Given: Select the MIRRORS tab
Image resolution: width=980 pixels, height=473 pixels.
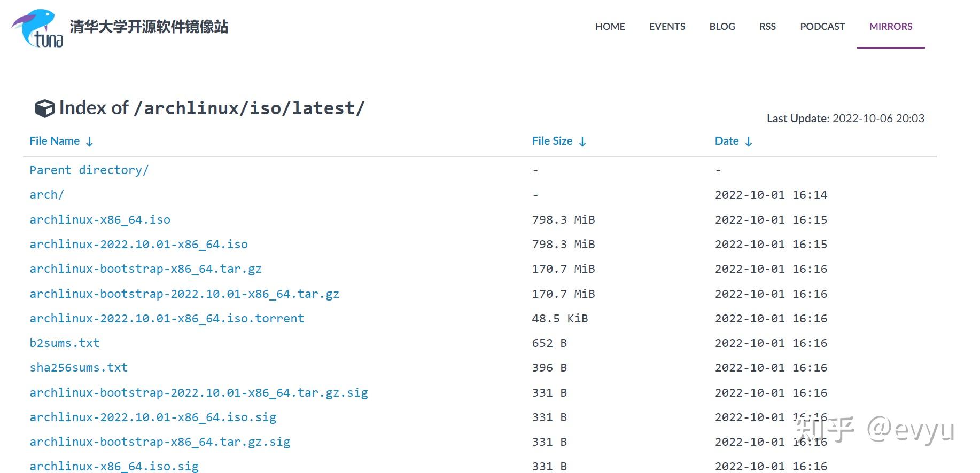Looking at the screenshot, I should [x=890, y=27].
